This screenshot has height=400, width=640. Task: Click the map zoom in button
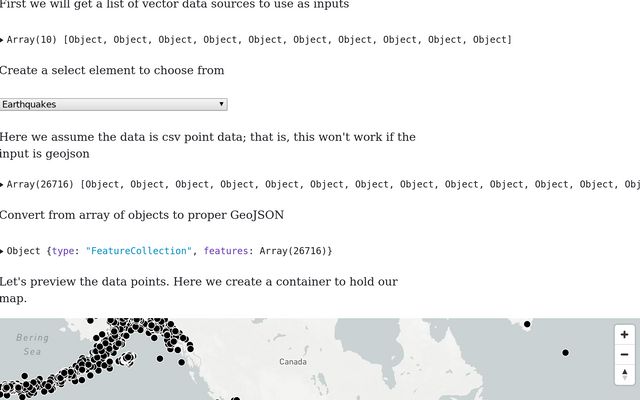625,335
